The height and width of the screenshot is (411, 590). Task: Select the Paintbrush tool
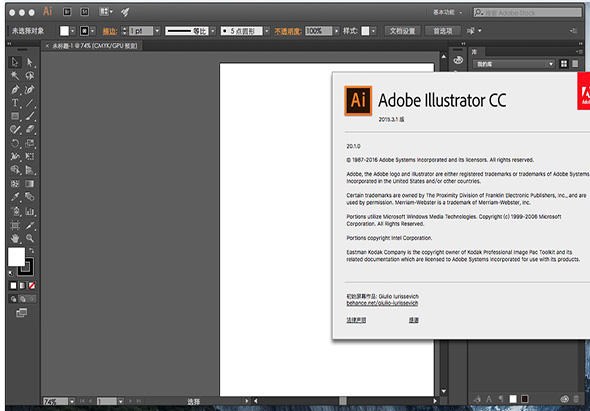tap(30, 116)
